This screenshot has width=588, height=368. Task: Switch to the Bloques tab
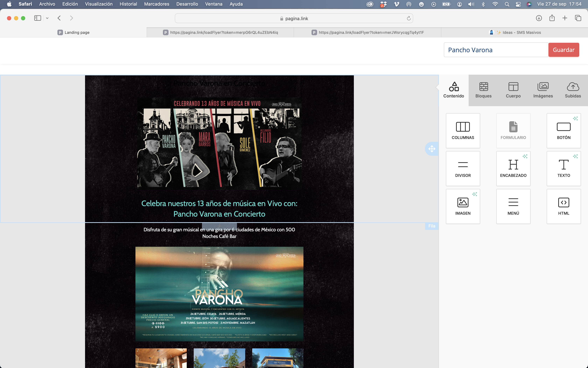(483, 90)
